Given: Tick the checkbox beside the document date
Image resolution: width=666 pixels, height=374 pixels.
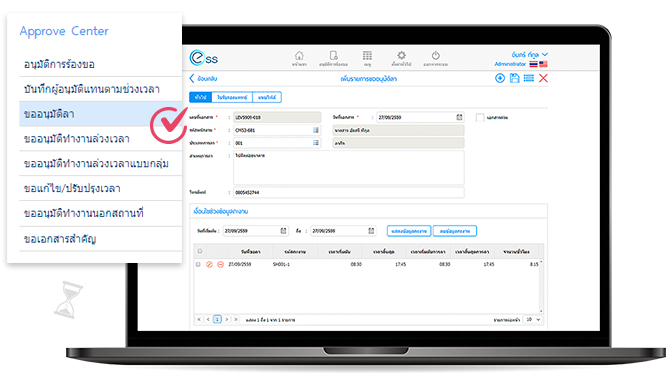Looking at the screenshot, I should coord(480,118).
